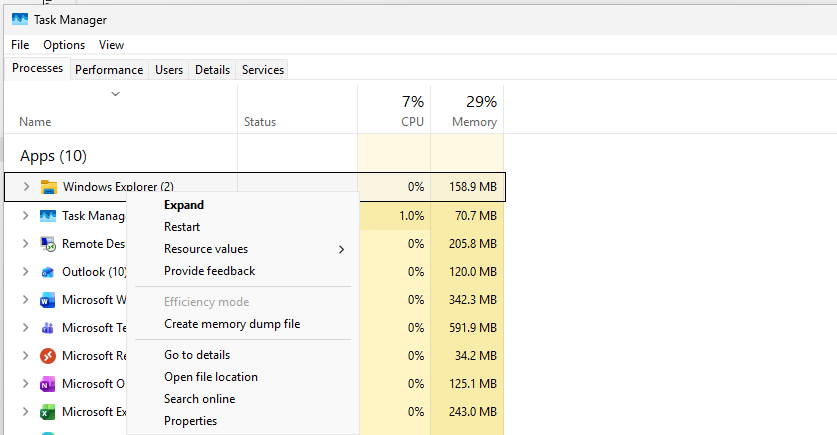Expand the Outlook (10) process group
This screenshot has width=837, height=435.
25,272
